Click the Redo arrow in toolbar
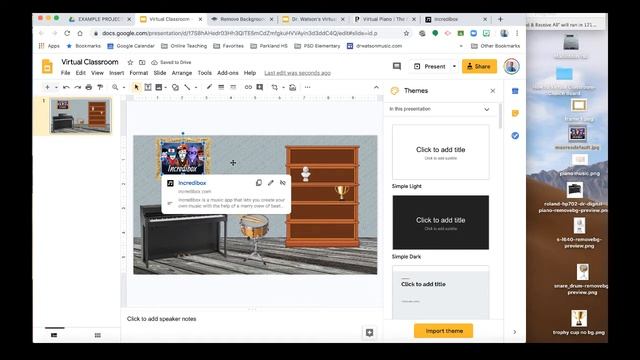The image size is (640, 360). point(78,87)
